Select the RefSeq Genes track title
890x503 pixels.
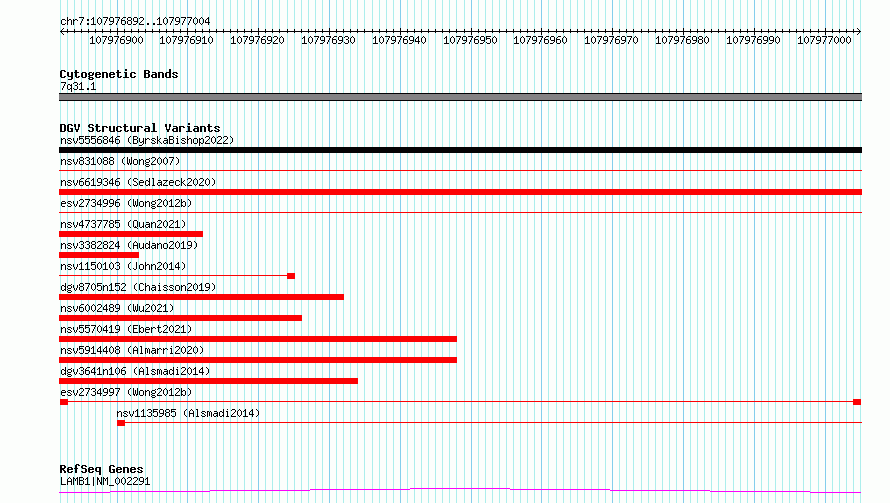click(101, 469)
